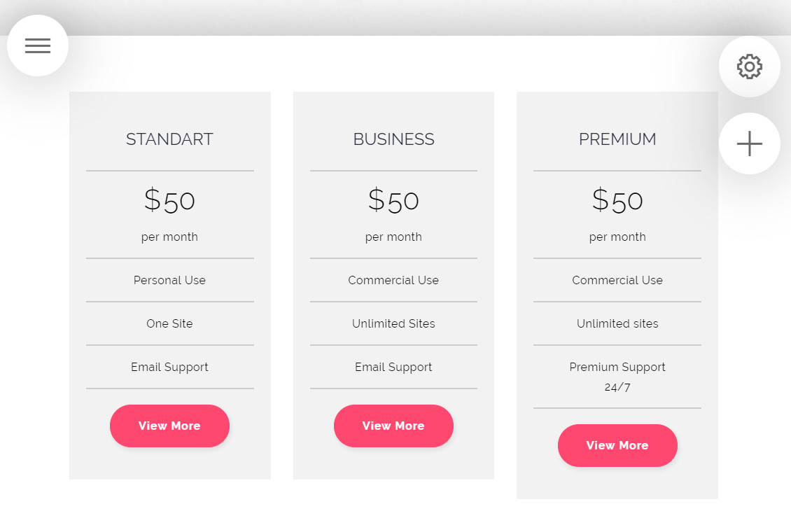Select the BUSINESS plan title

tap(393, 139)
